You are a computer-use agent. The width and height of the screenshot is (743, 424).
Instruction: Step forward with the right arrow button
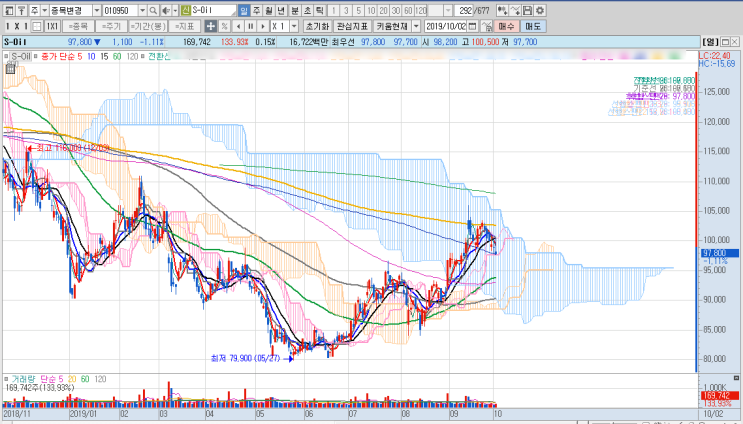(263, 26)
